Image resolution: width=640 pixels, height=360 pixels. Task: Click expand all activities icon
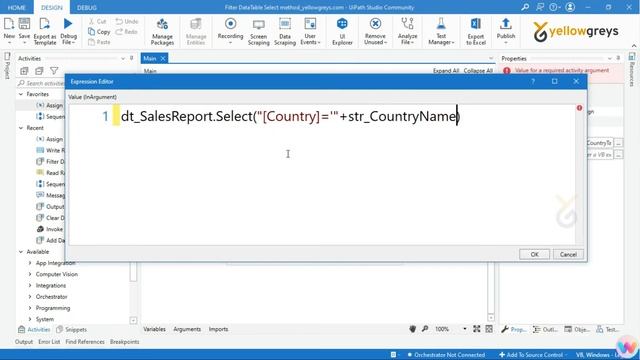24,71
